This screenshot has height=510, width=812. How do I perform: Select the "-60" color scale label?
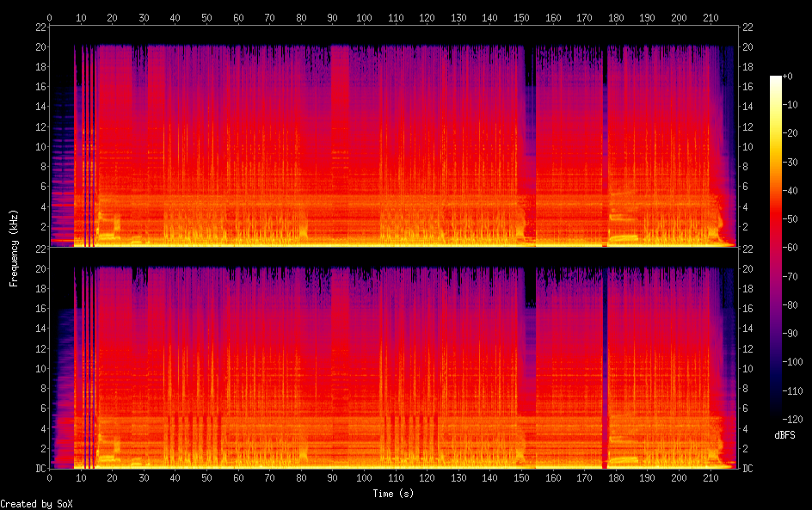click(x=790, y=248)
